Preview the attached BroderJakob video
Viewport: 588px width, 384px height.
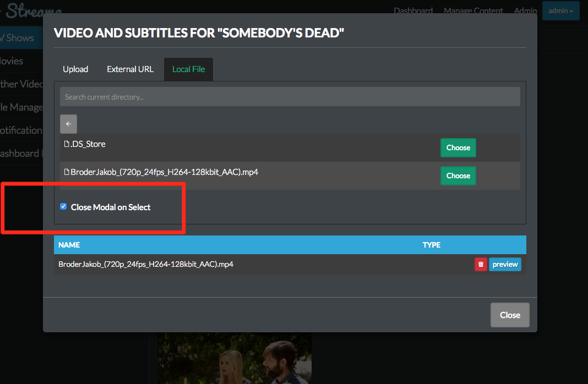click(504, 264)
